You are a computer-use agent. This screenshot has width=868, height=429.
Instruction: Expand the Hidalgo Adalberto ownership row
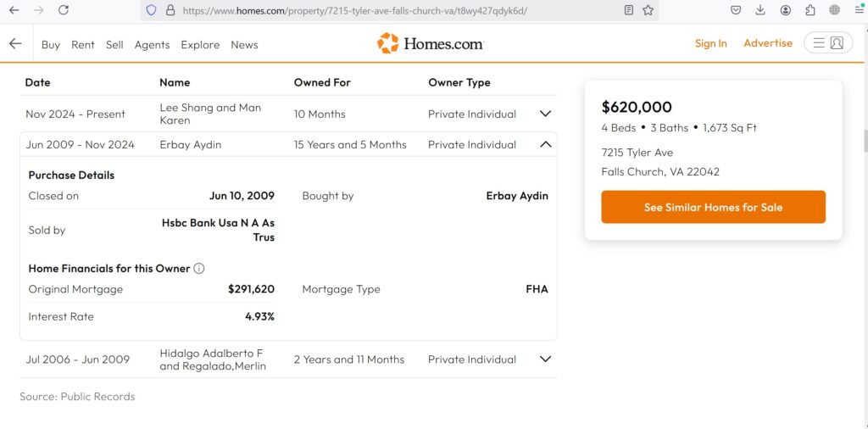pos(545,359)
